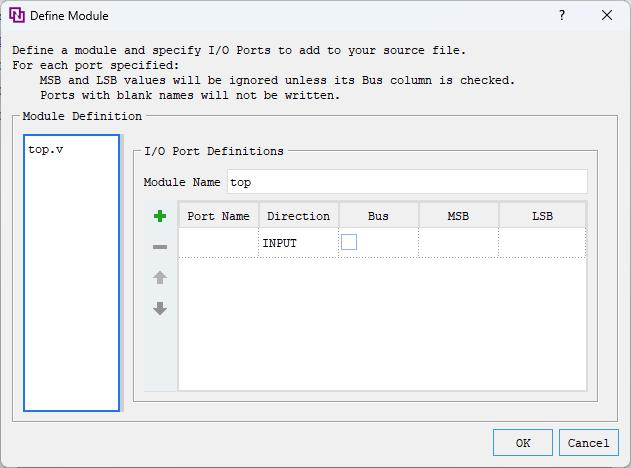Click the LSB column header
Viewport: 631px width, 468px height.
coord(542,216)
